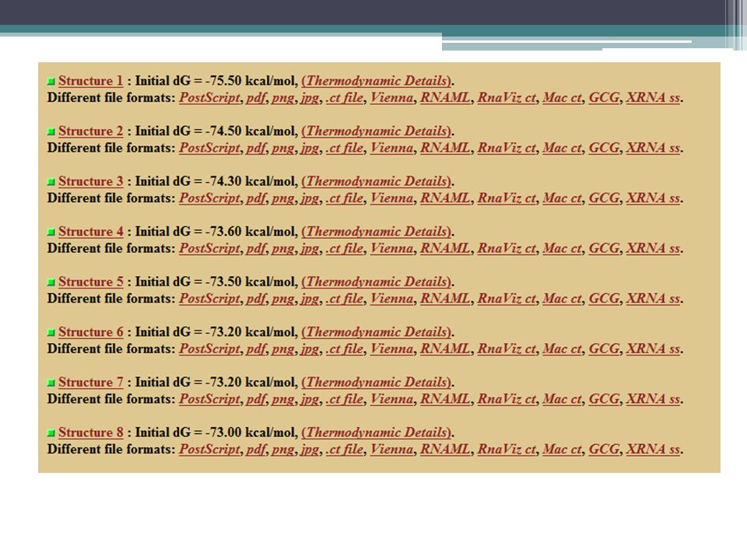Open the pdf format of Structure 6
747x560 pixels.
point(256,348)
